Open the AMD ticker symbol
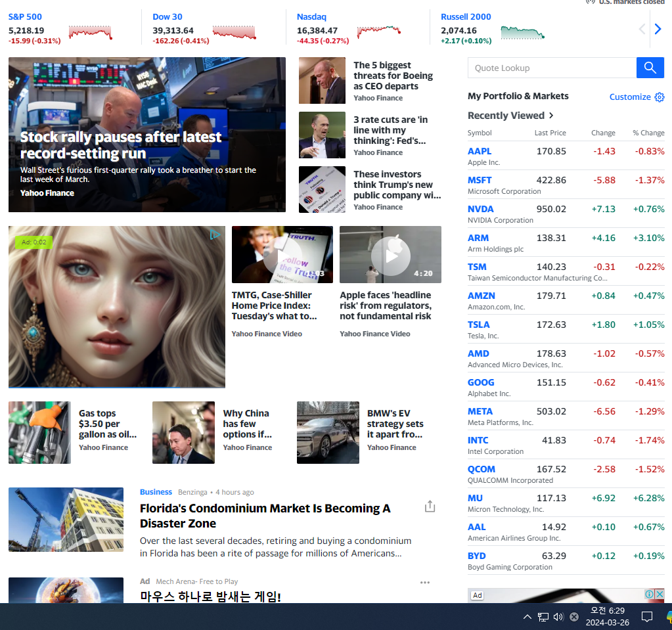 [478, 353]
